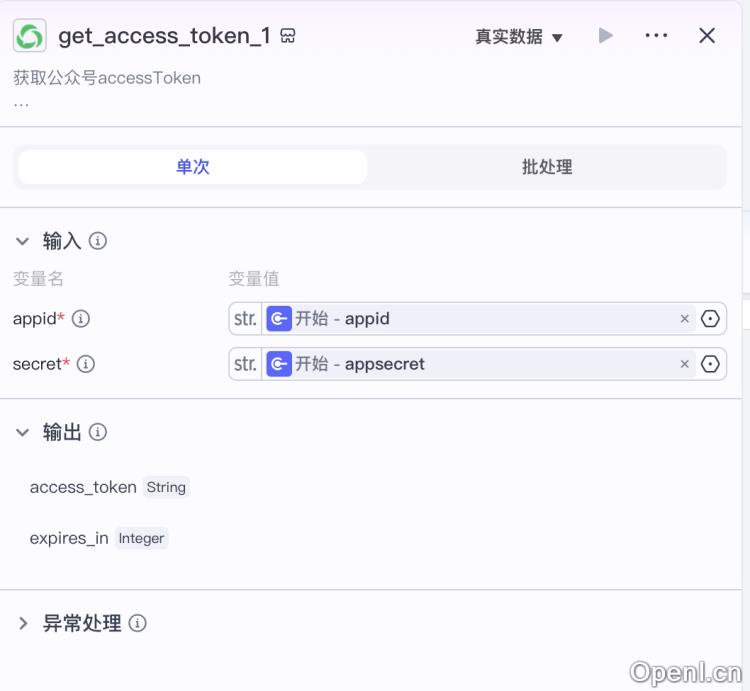Show info for the 输出 section
Viewport: 750px width, 691px height.
pyautogui.click(x=98, y=432)
